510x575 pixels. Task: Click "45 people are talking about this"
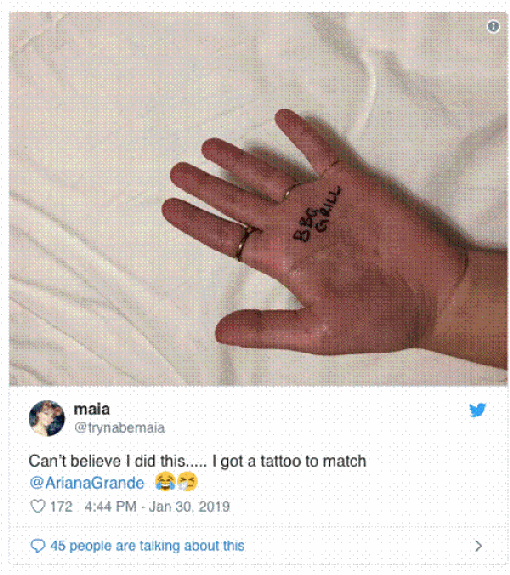[x=147, y=546]
